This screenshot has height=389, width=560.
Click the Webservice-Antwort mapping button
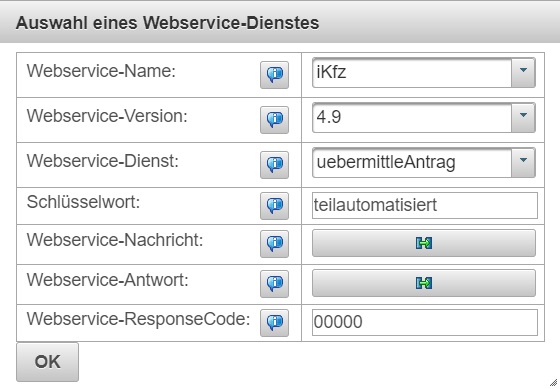[424, 283]
